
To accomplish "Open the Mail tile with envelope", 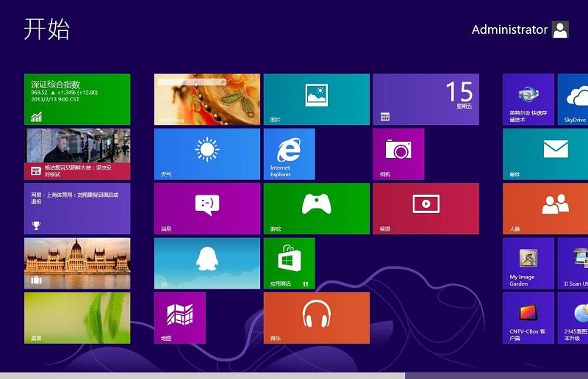I will tap(545, 154).
